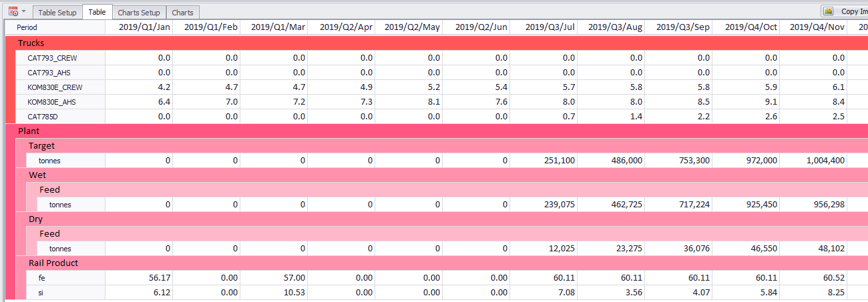The width and height of the screenshot is (868, 302).
Task: Click the KOM830E_AHS value 6.4 for Jan
Action: 139,101
